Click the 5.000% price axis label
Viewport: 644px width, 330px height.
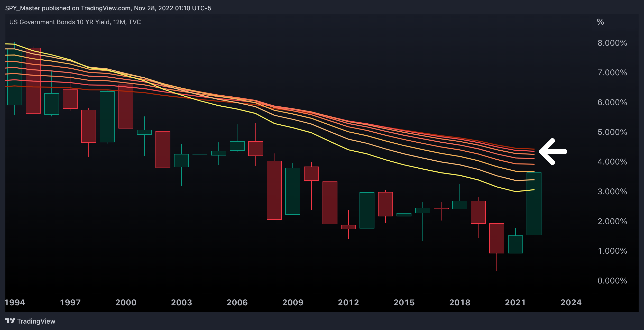pos(612,132)
